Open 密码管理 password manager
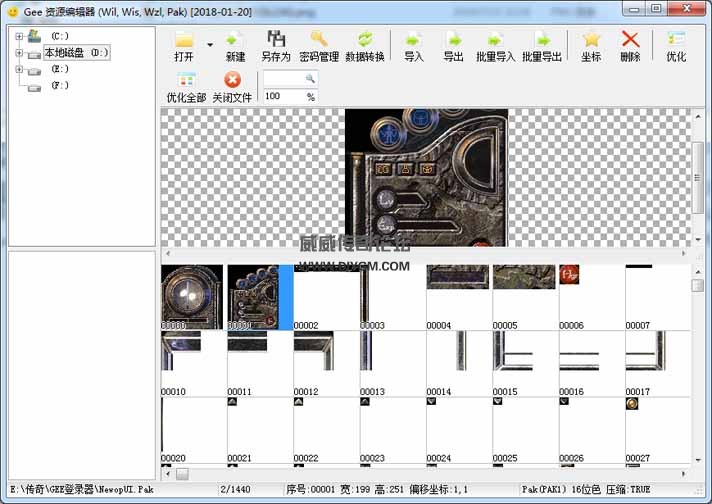Viewport: 712px width, 504px height. (319, 46)
